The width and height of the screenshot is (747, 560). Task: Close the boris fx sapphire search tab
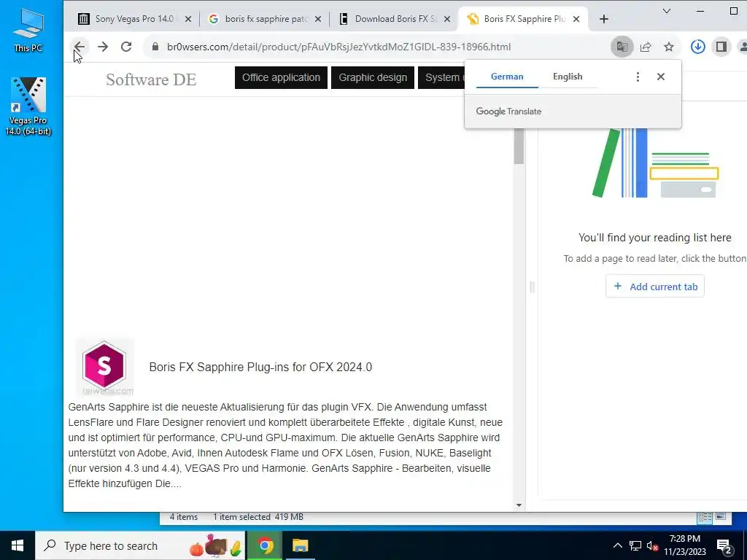click(318, 19)
